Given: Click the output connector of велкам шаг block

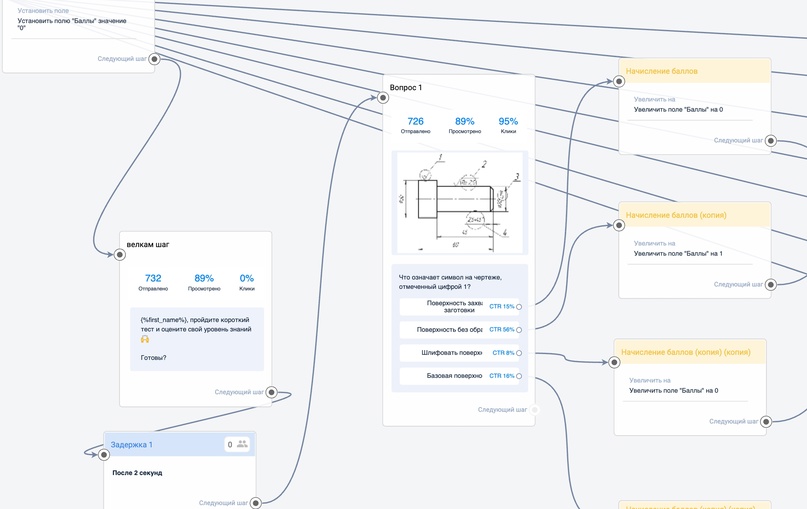Looking at the screenshot, I should pos(271,393).
